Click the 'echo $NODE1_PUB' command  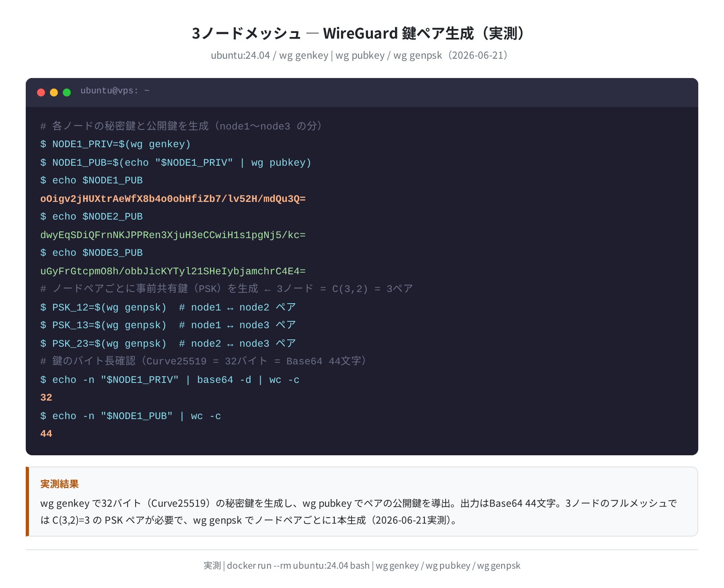92,181
